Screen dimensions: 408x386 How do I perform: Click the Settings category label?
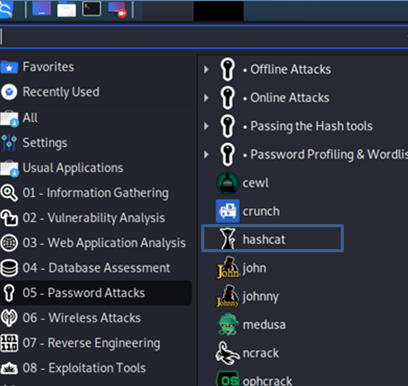45,143
